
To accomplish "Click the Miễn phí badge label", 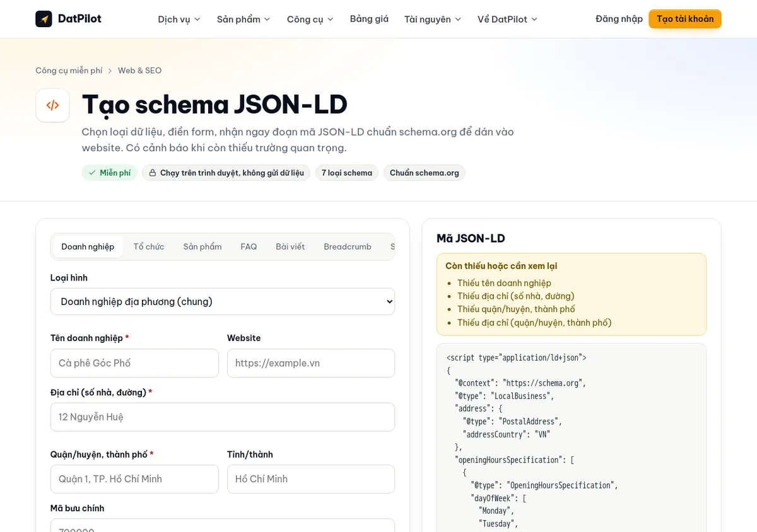I will [x=115, y=173].
